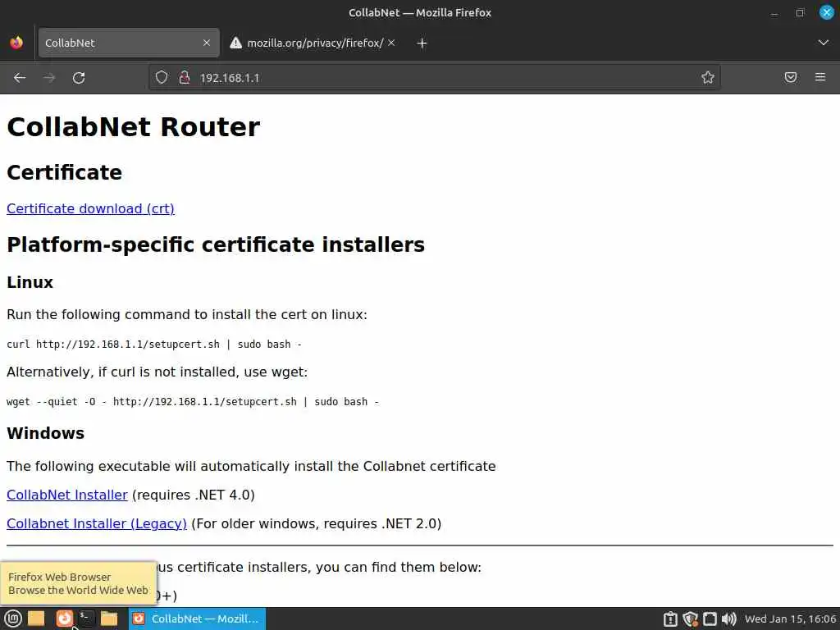Open a new browser tab
Viewport: 840px width, 630px height.
(422, 43)
